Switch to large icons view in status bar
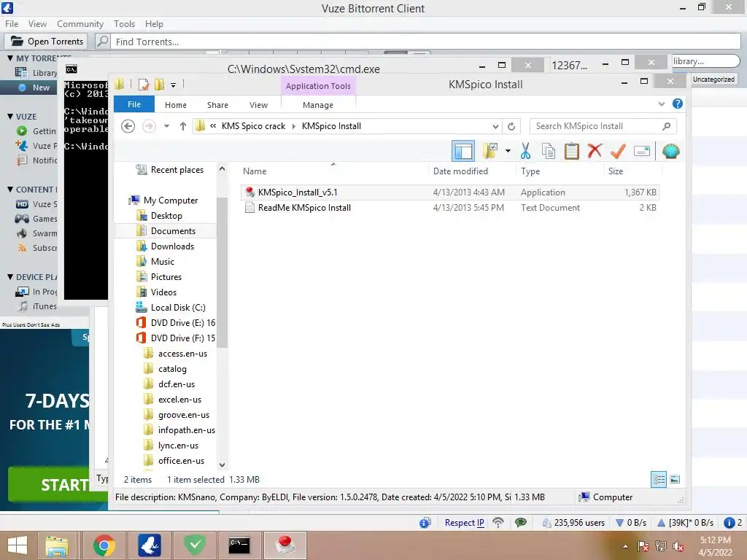747x560 pixels. pyautogui.click(x=675, y=479)
